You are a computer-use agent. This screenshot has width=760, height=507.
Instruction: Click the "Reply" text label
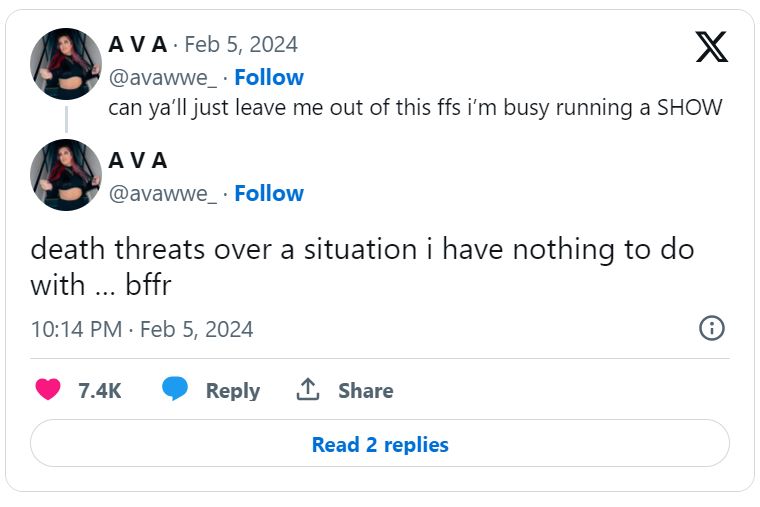pyautogui.click(x=232, y=391)
